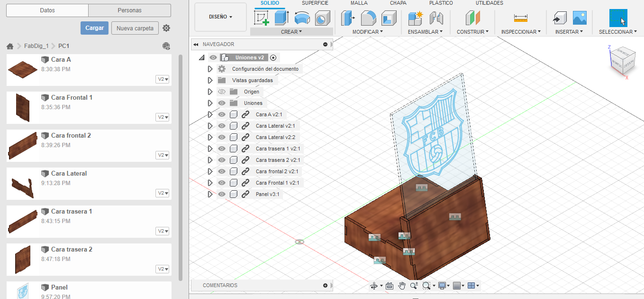Screen dimensions: 644x299
Task: Select the Extrude tool
Action: (x=281, y=18)
